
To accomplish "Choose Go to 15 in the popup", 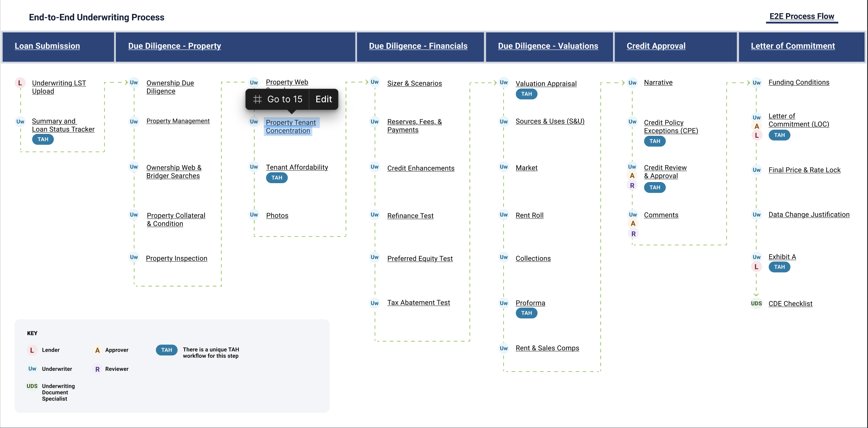I will [x=285, y=99].
